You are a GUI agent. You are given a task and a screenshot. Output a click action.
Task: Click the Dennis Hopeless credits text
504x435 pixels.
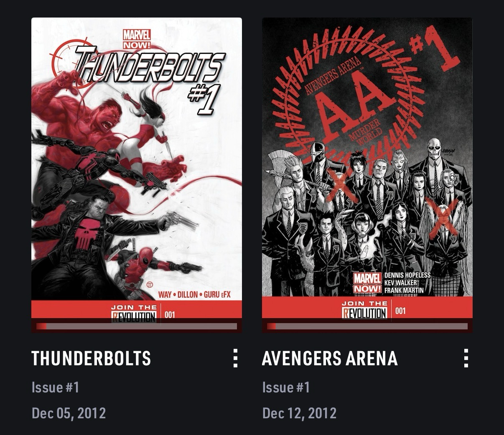(407, 276)
